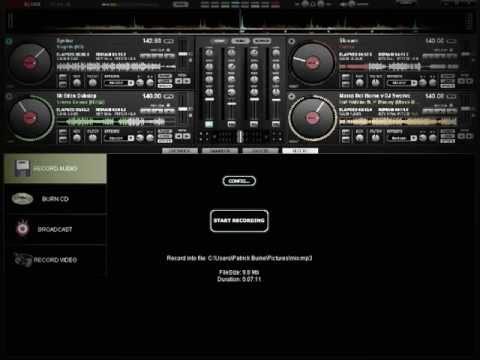Viewport: 480px width, 360px height.
Task: Open the effects dropdown on top-left deck
Action: pyautogui.click(x=119, y=83)
